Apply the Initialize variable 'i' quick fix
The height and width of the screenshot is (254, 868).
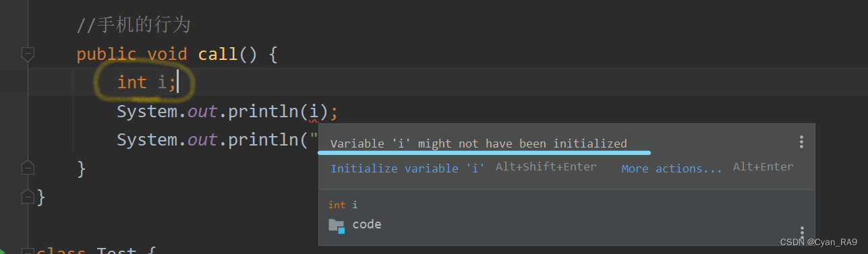407,168
